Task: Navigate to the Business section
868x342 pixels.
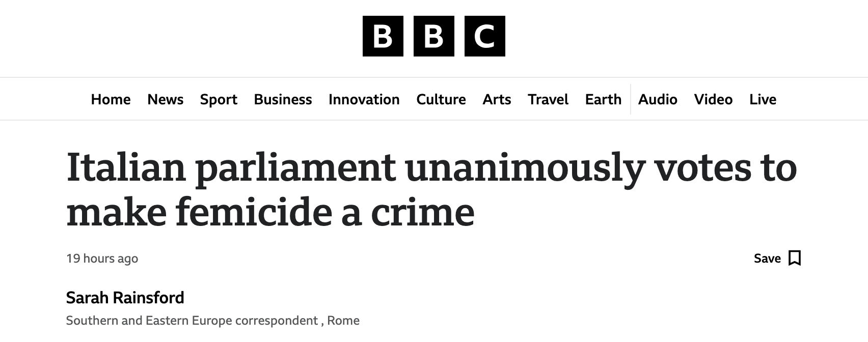Action: [x=283, y=99]
